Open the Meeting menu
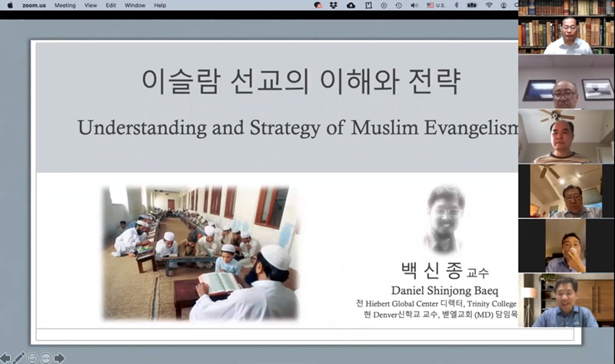Image resolution: width=615 pixels, height=364 pixels. [65, 5]
